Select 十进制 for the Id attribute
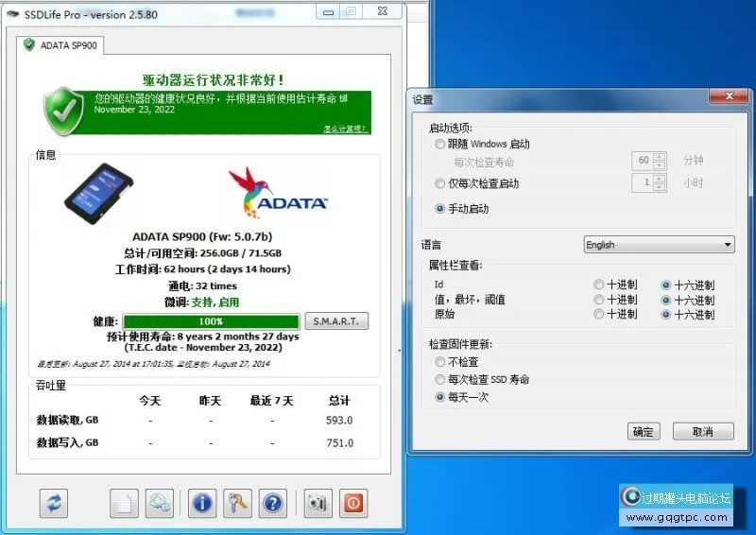The image size is (756, 535). 599,285
